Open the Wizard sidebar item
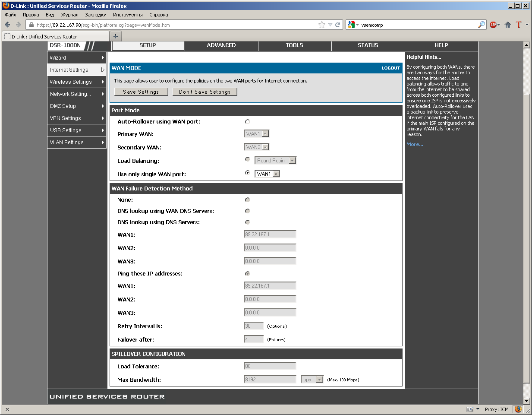The width and height of the screenshot is (532, 415). click(77, 57)
